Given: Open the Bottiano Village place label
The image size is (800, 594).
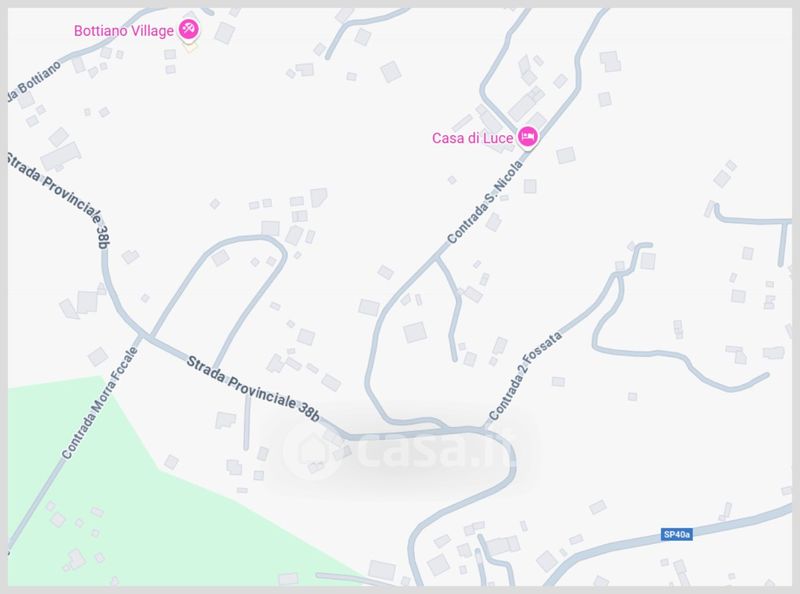Looking at the screenshot, I should pos(124,31).
